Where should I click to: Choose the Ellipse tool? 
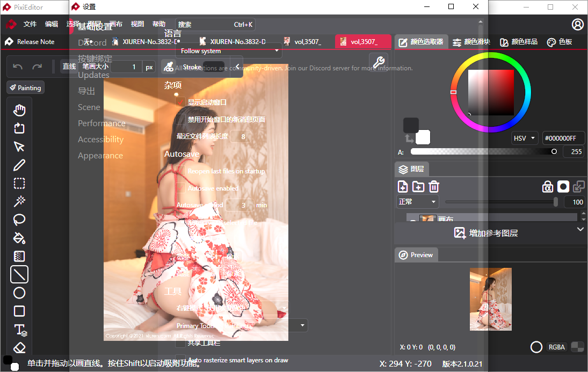[x=19, y=293]
